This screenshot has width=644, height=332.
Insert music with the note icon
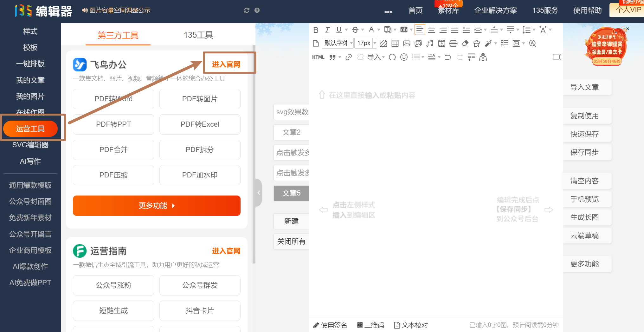point(430,43)
